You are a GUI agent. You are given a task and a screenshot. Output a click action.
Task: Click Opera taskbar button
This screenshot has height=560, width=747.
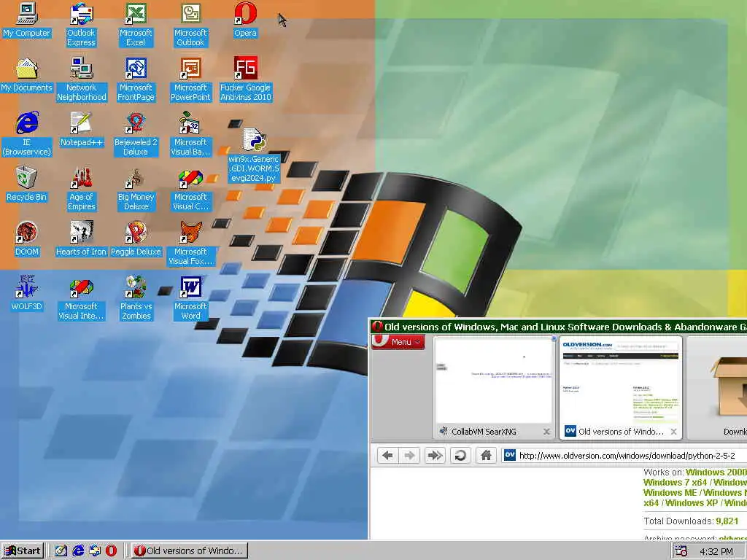tap(189, 551)
